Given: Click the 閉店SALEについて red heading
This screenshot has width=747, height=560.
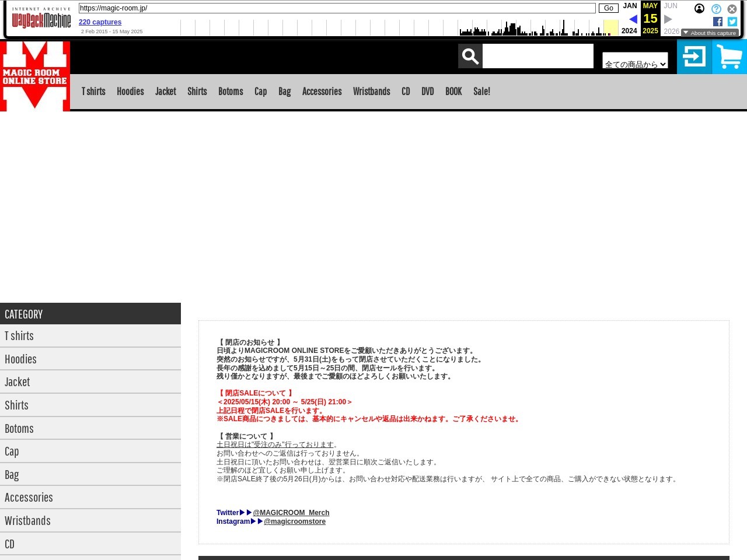Looking at the screenshot, I should pos(255,393).
